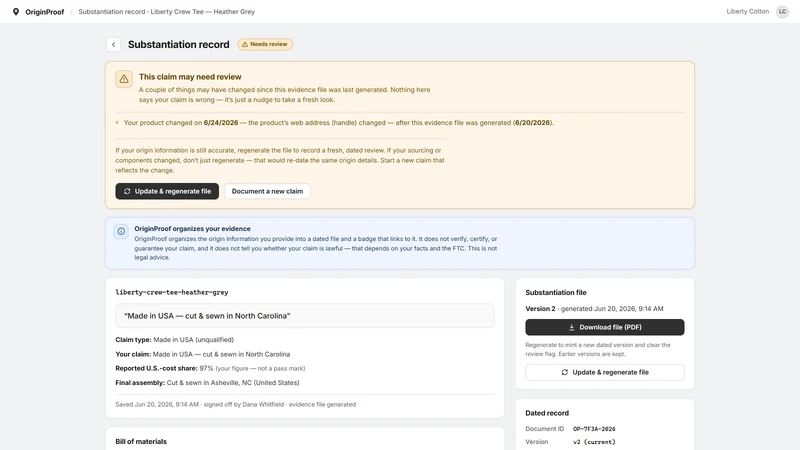Click the Reported U.S.-cost share 97% line

pyautogui.click(x=210, y=368)
